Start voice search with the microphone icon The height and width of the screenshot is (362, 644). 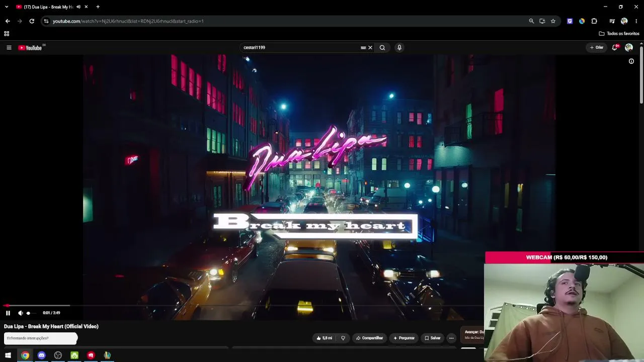click(399, 48)
